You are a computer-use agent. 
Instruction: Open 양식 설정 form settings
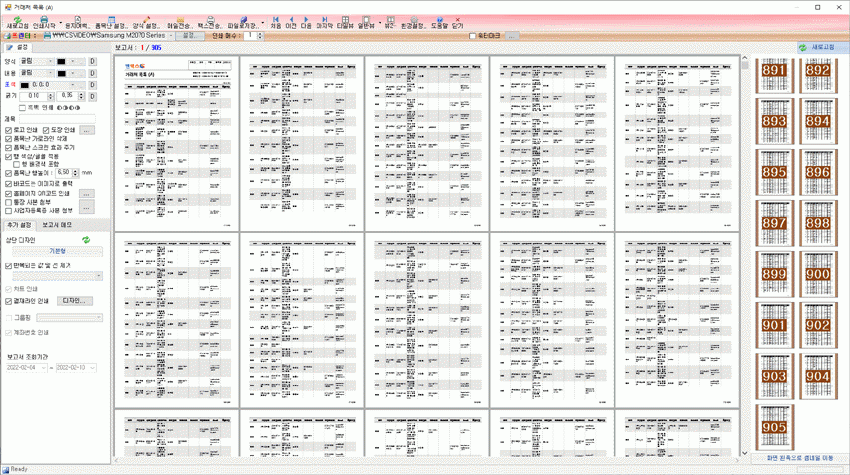[146, 23]
